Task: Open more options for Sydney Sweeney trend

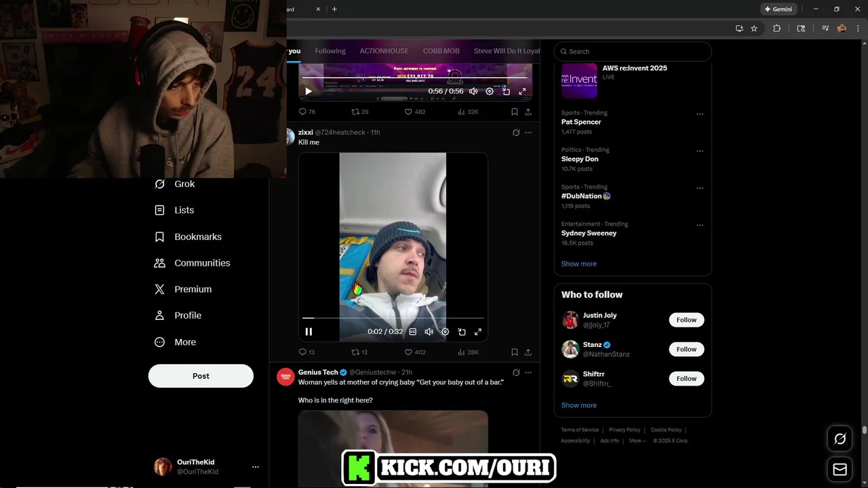Action: [700, 225]
